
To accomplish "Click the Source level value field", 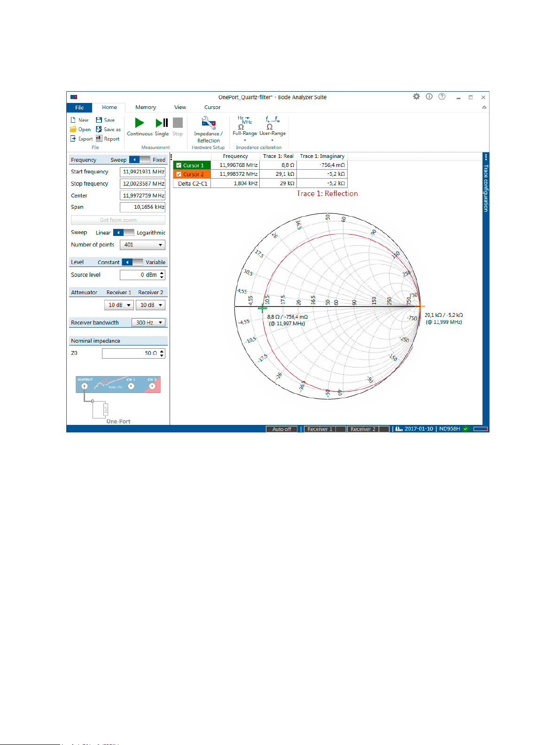I will click(140, 275).
